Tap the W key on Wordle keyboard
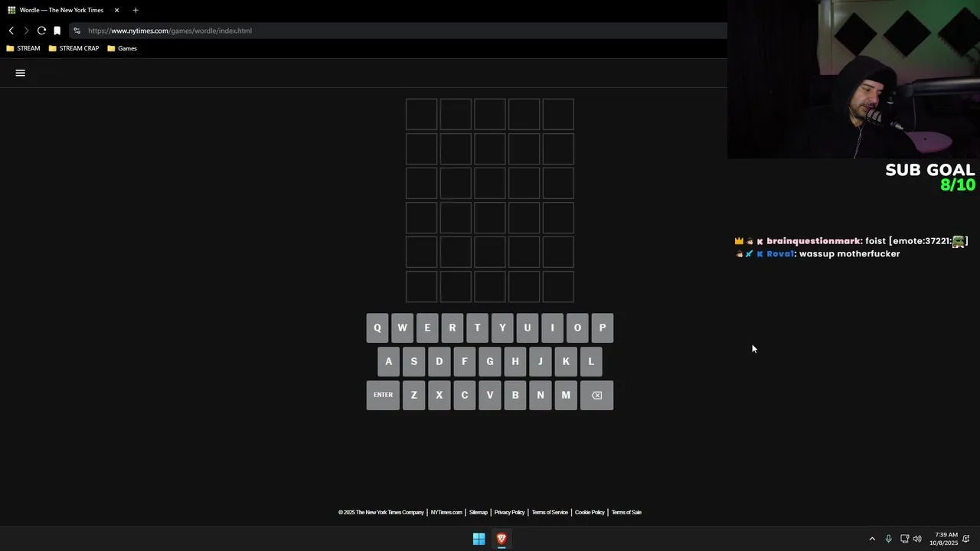The image size is (980, 551). 402,328
